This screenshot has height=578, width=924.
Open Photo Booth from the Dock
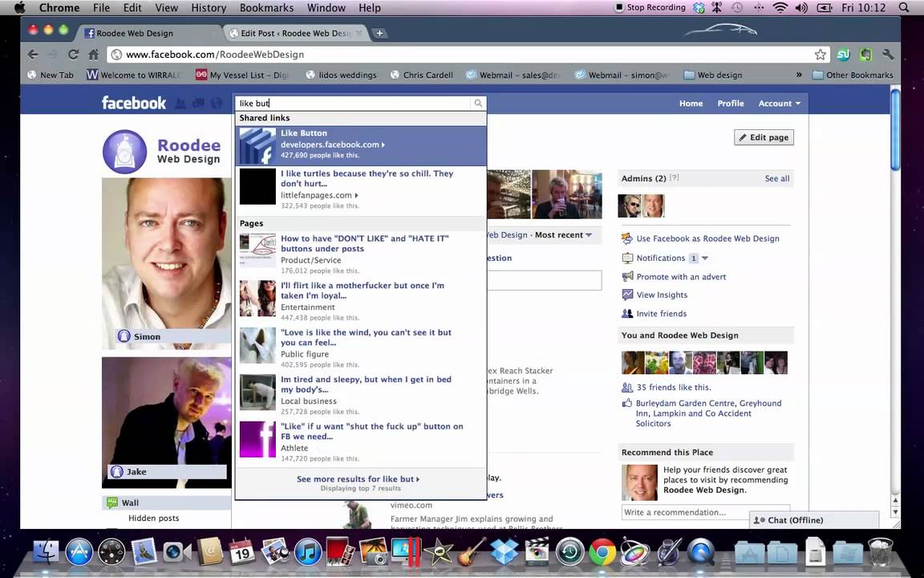(341, 552)
